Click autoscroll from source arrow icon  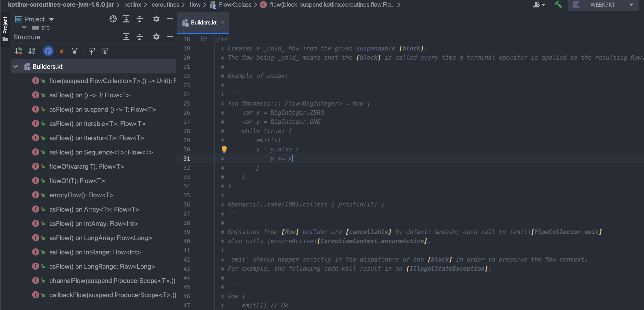click(105, 51)
